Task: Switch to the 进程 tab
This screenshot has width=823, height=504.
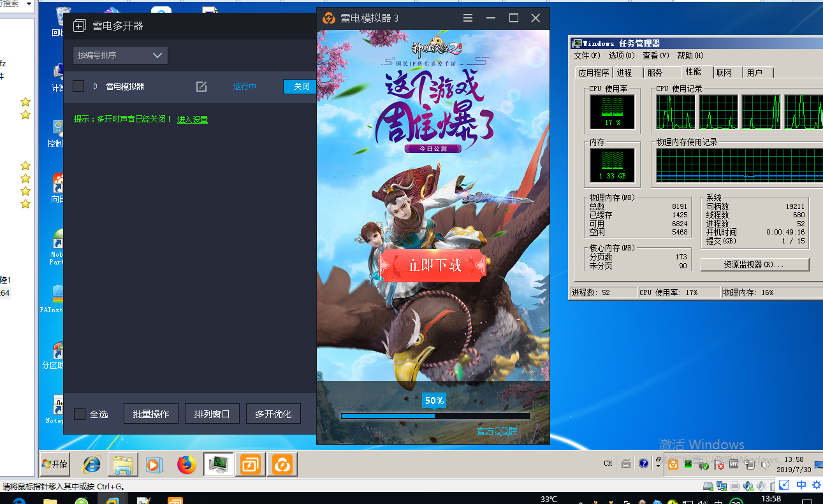Action: tap(624, 73)
